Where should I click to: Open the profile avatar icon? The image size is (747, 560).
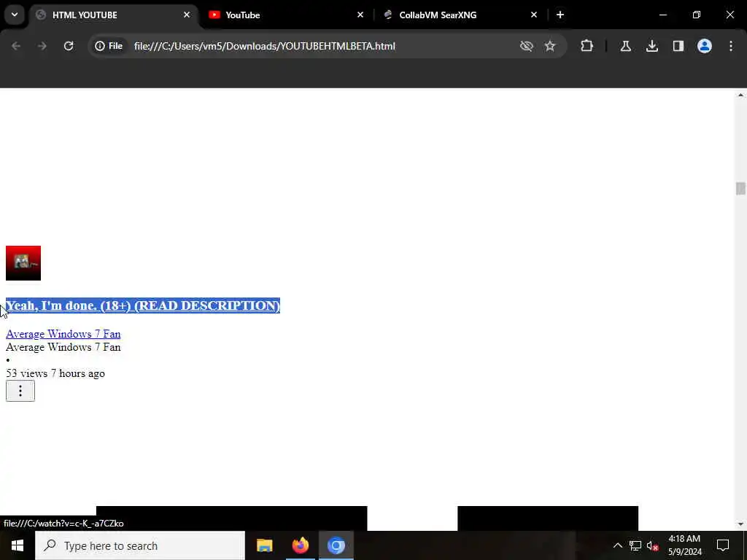tap(705, 46)
